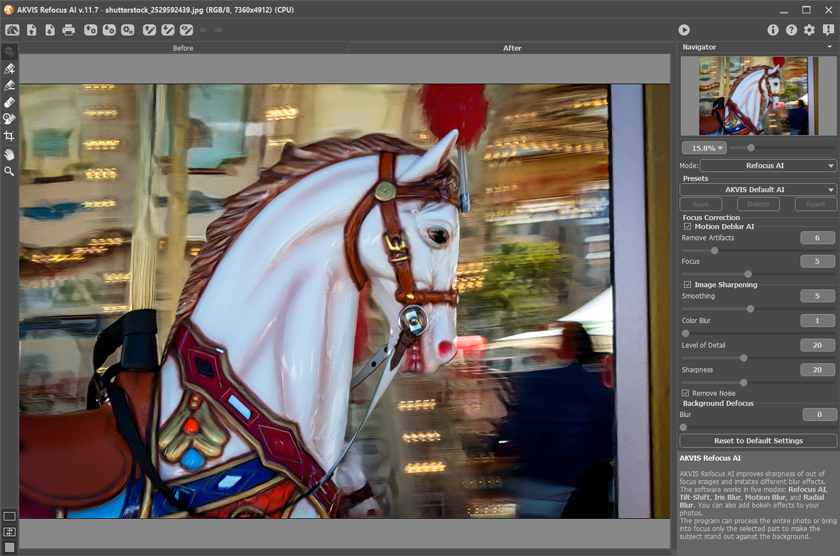Click the Color Blur value field

tap(817, 320)
